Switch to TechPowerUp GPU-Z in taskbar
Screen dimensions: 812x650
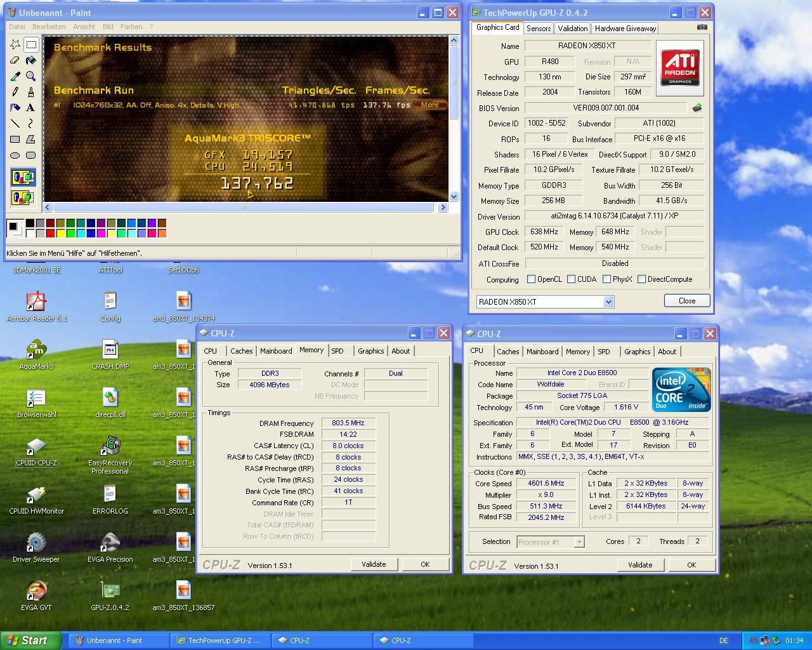[221, 640]
